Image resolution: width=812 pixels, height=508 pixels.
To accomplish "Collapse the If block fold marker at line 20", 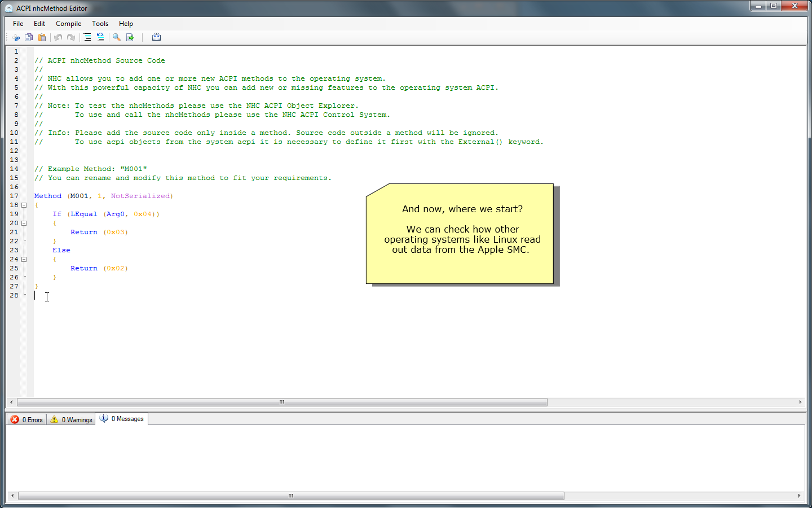I will point(24,223).
